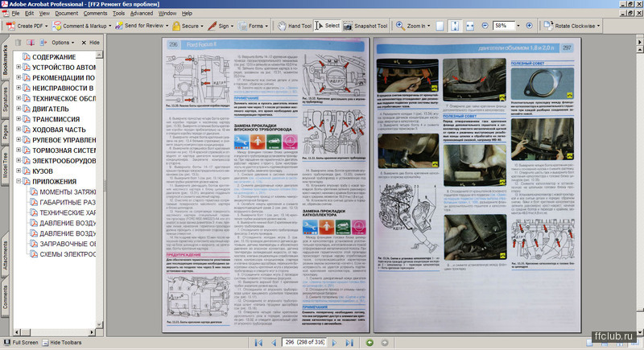Click Hide Toolbars
644x350 pixels.
coord(62,342)
